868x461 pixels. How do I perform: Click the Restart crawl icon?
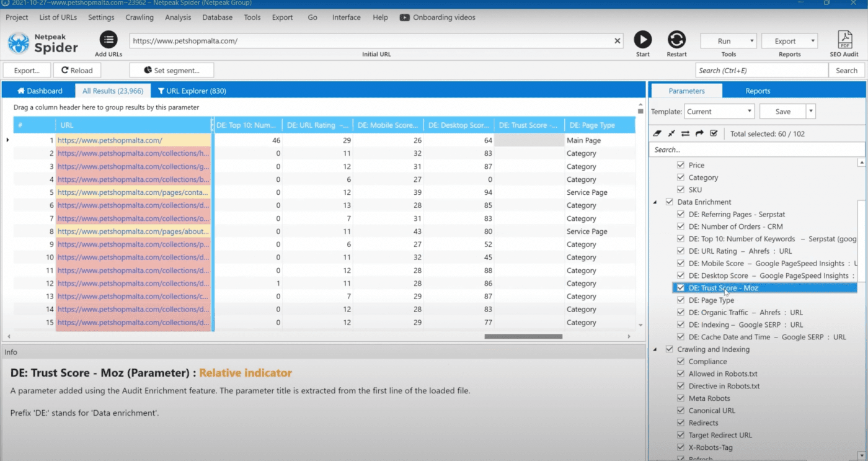tap(676, 40)
